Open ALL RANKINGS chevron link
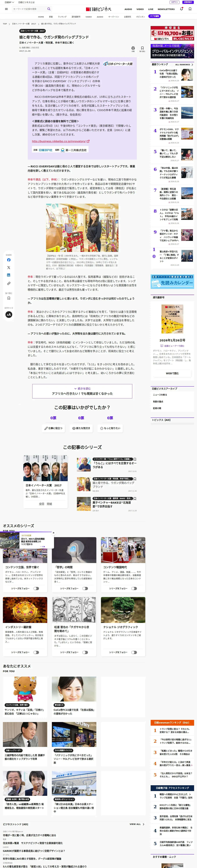197x868 pixels. point(184,65)
